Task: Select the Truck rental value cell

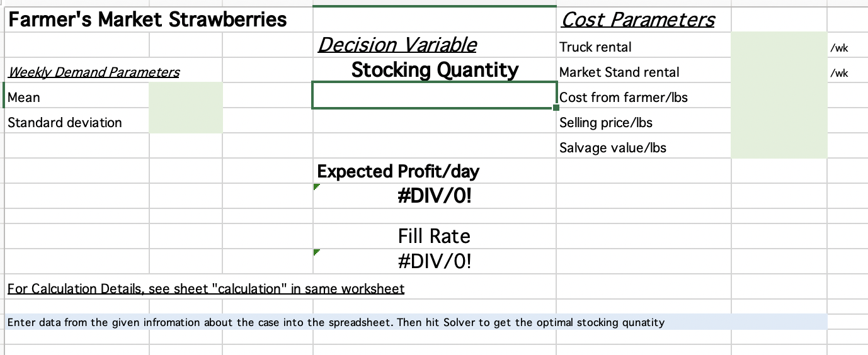Action: [x=779, y=45]
